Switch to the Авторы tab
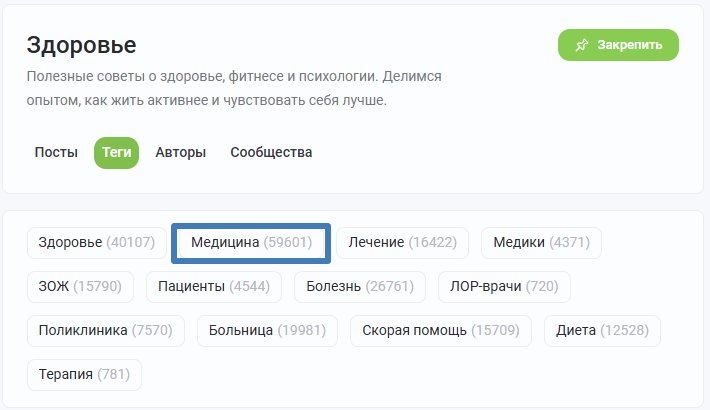The width and height of the screenshot is (710, 410). pos(181,152)
